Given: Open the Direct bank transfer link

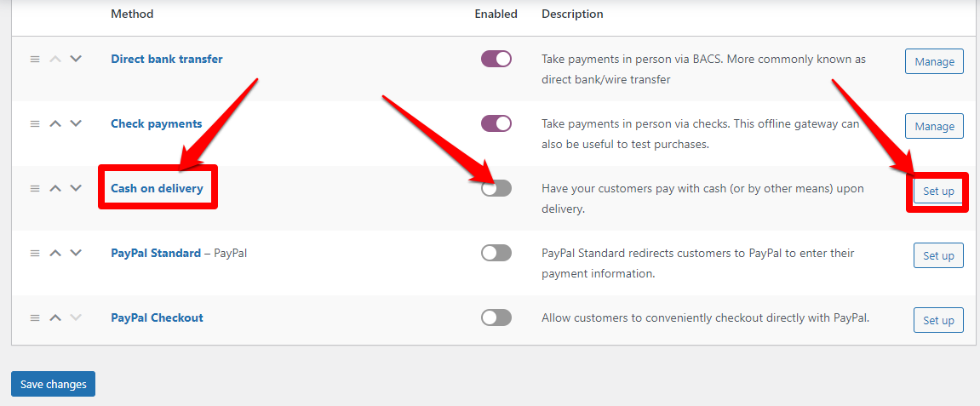Looking at the screenshot, I should [x=167, y=60].
